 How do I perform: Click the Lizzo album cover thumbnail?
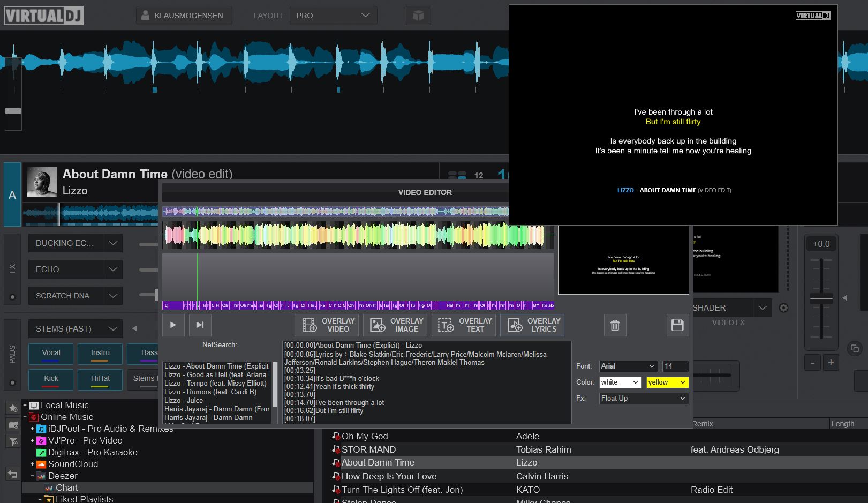[42, 182]
